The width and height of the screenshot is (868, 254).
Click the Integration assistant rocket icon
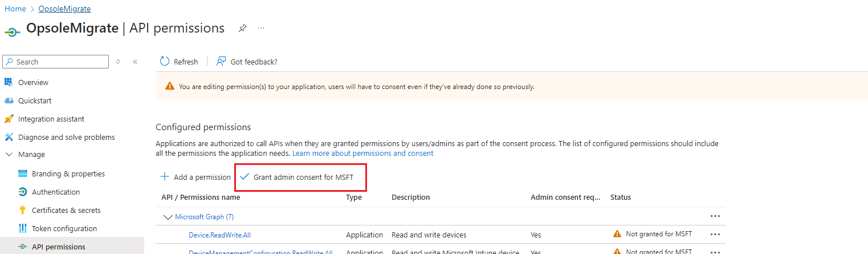click(9, 119)
